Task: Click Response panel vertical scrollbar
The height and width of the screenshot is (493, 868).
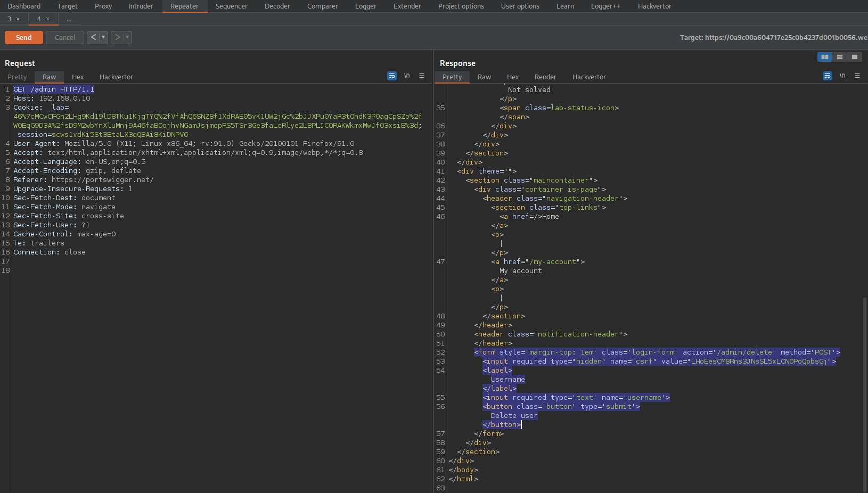Action: [x=865, y=394]
